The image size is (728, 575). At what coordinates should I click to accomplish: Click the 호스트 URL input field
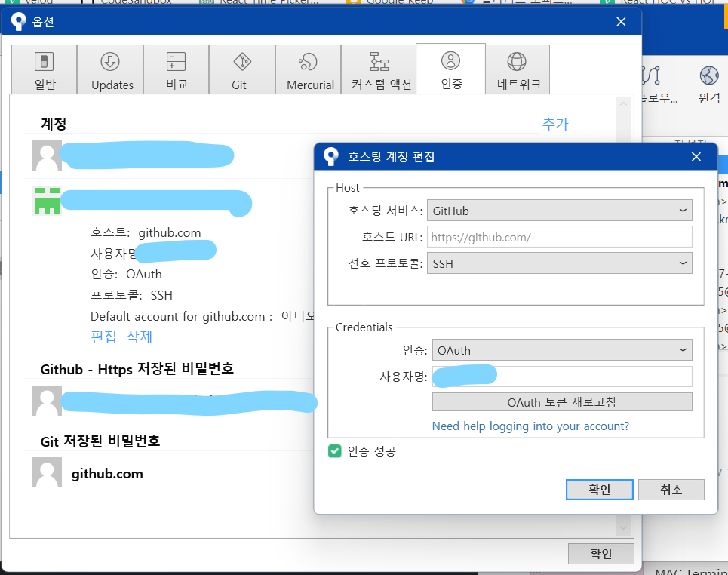560,237
